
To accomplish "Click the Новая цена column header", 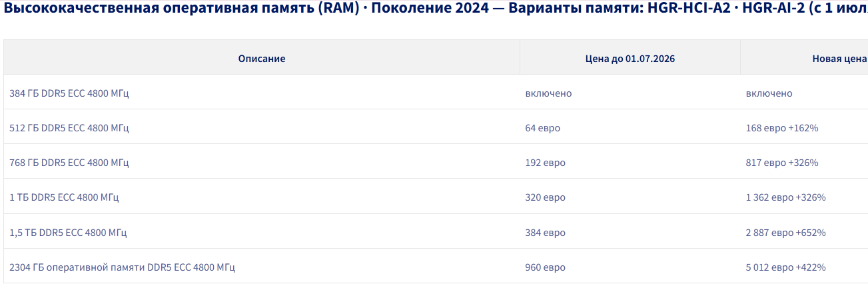I will (839, 59).
